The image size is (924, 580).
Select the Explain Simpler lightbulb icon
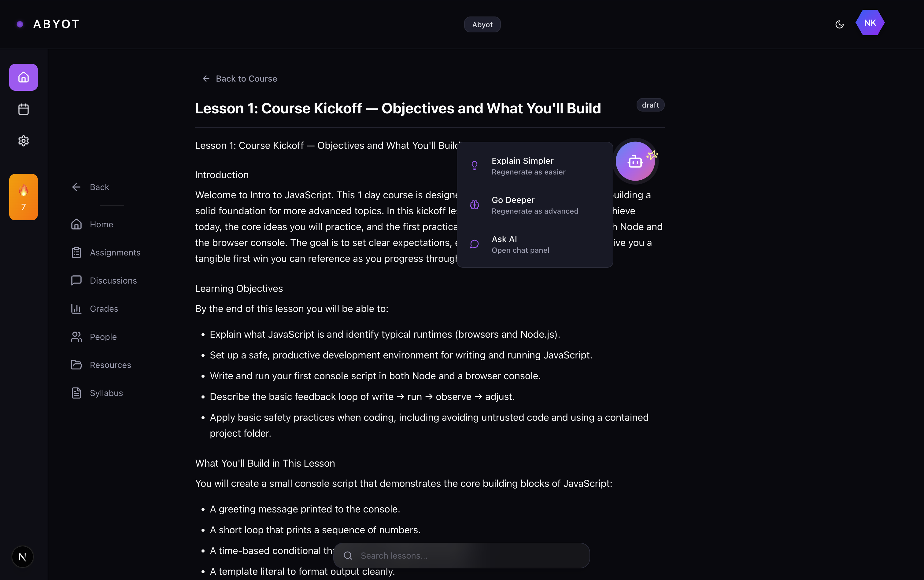[x=475, y=166]
